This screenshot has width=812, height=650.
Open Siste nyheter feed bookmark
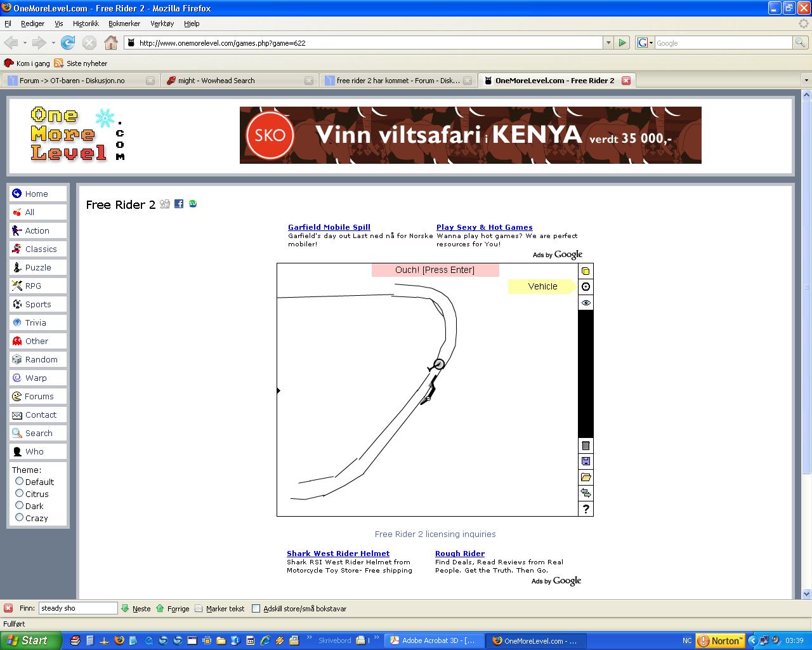tap(81, 63)
